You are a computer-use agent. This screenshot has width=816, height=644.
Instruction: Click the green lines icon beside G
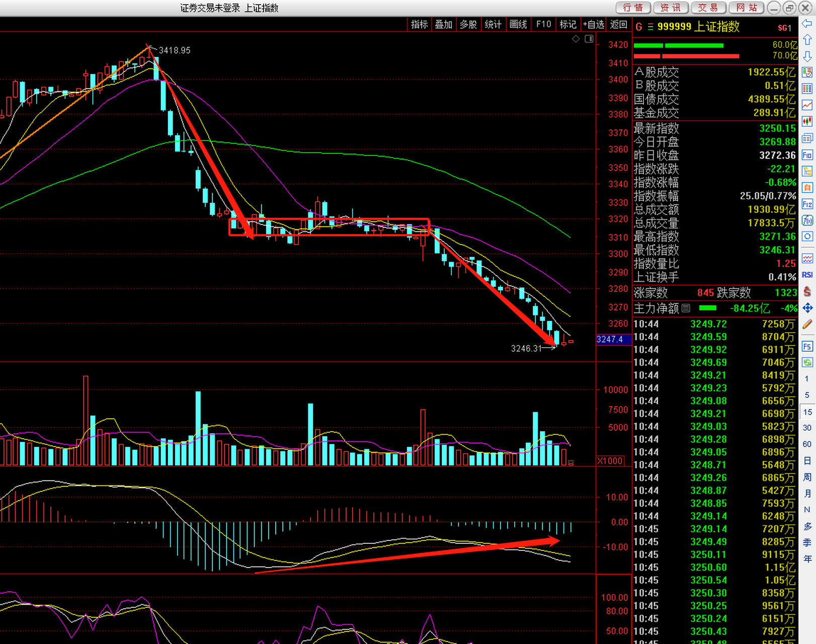coord(650,27)
